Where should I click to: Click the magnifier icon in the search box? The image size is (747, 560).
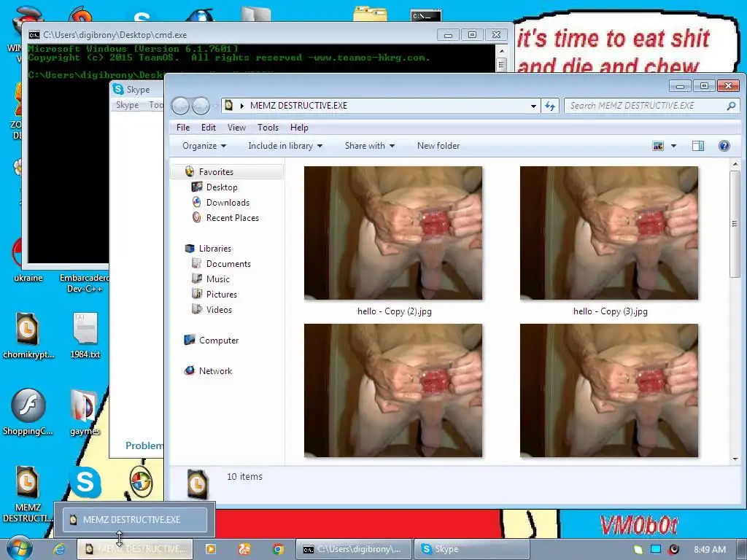[x=731, y=106]
